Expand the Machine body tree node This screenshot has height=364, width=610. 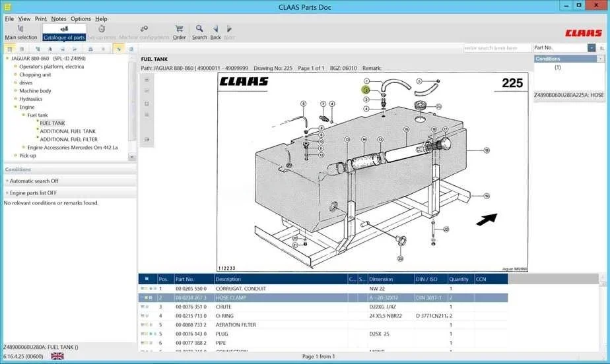[16, 91]
